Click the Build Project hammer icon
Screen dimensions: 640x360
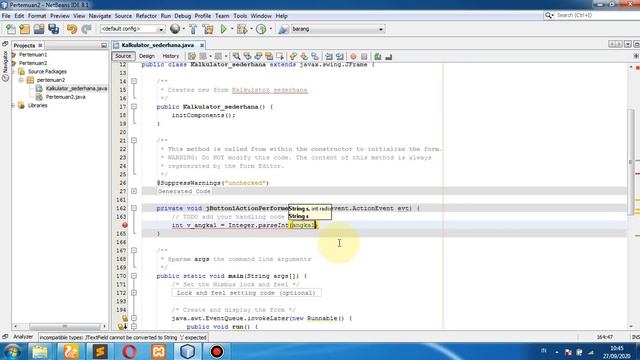point(193,29)
